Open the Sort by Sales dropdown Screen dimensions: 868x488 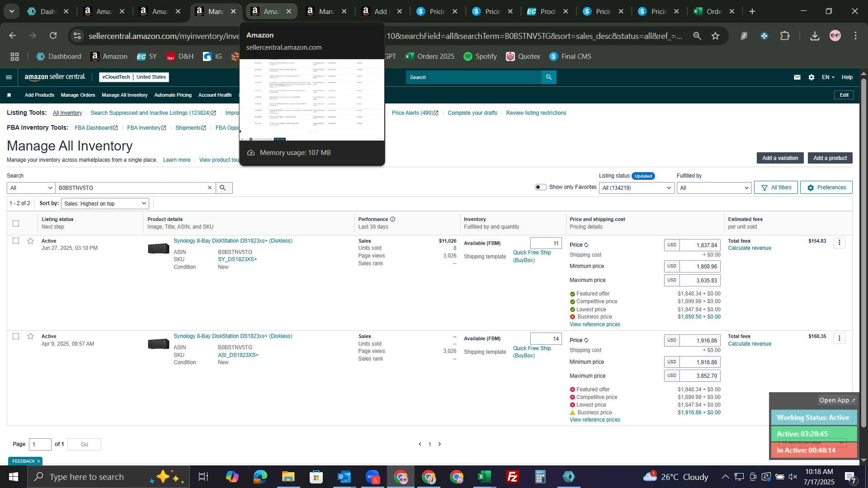(105, 203)
